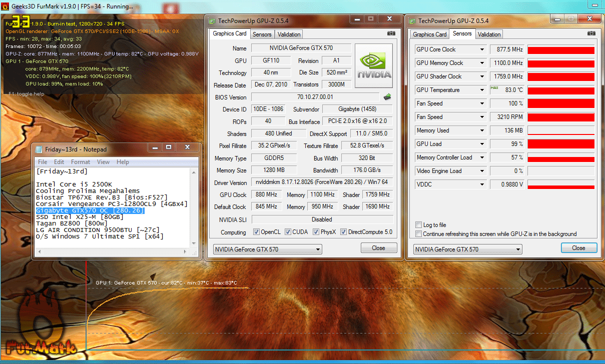The image size is (605, 364).
Task: Enable the Log to file checkbox
Action: [419, 225]
